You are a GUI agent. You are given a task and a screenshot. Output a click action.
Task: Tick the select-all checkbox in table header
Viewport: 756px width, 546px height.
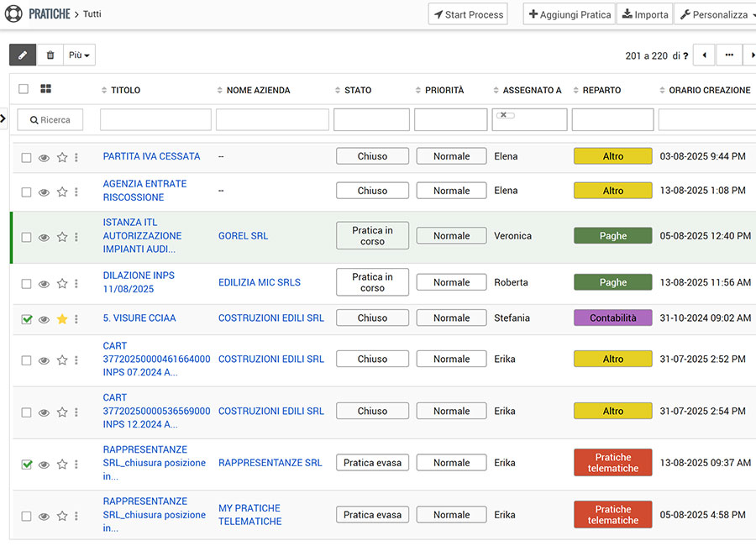tap(24, 89)
